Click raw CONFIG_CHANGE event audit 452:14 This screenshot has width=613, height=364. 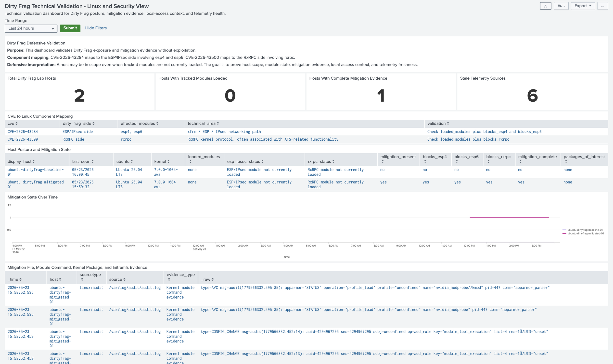tap(374, 332)
